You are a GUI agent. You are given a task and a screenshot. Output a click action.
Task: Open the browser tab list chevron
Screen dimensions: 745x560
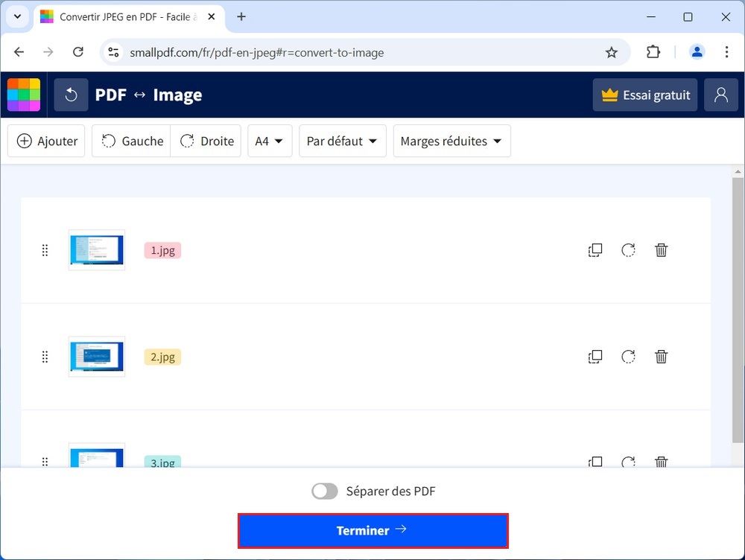point(16,16)
